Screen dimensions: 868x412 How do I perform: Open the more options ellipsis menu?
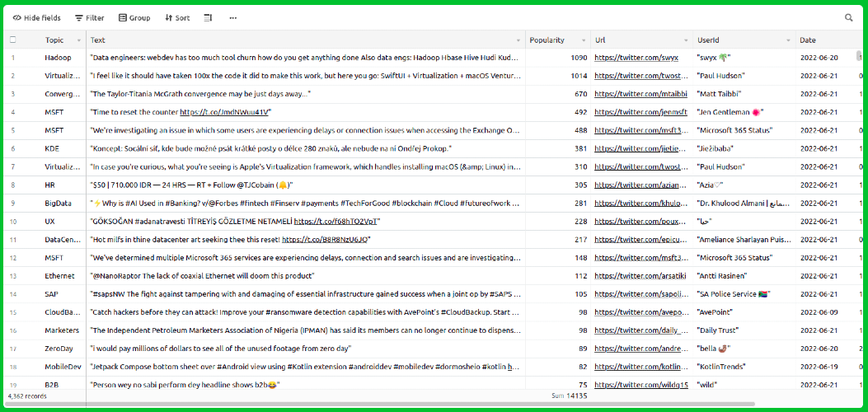tap(233, 17)
